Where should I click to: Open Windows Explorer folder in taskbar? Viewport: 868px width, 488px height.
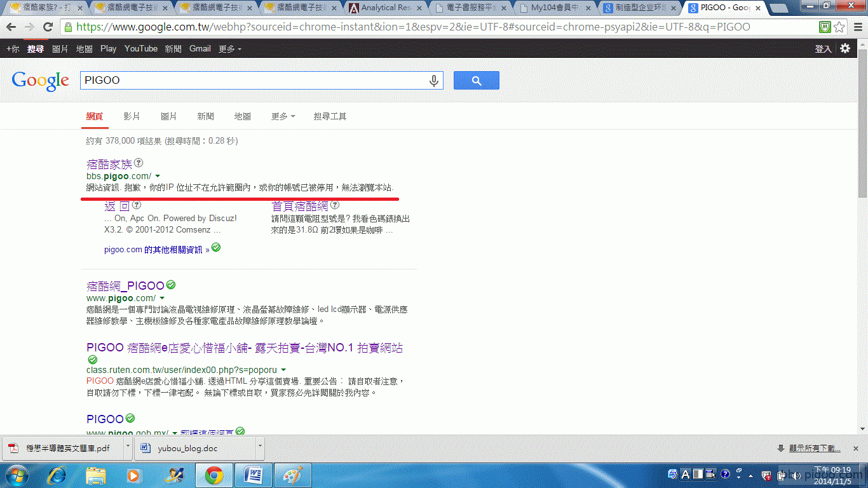[x=96, y=475]
